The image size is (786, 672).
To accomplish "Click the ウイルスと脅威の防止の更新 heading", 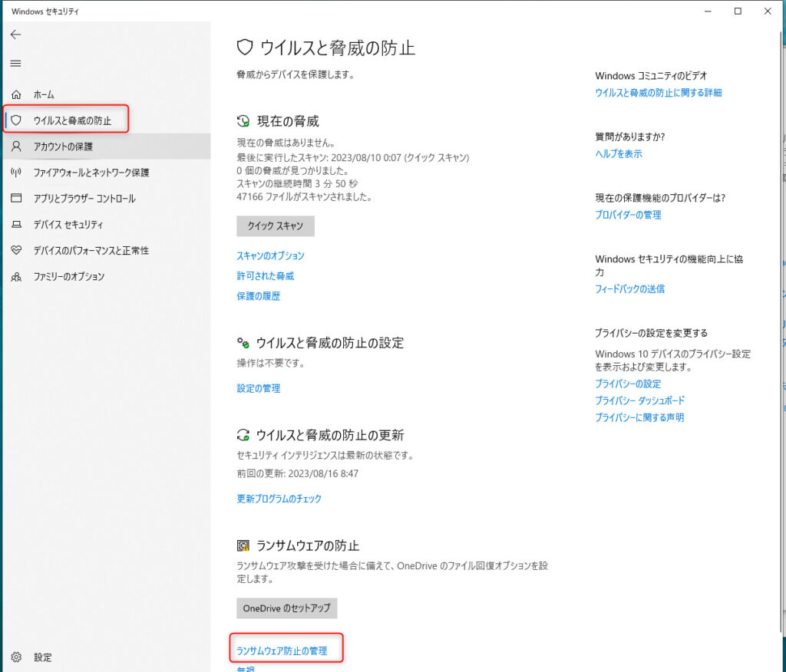I will pyautogui.click(x=330, y=435).
